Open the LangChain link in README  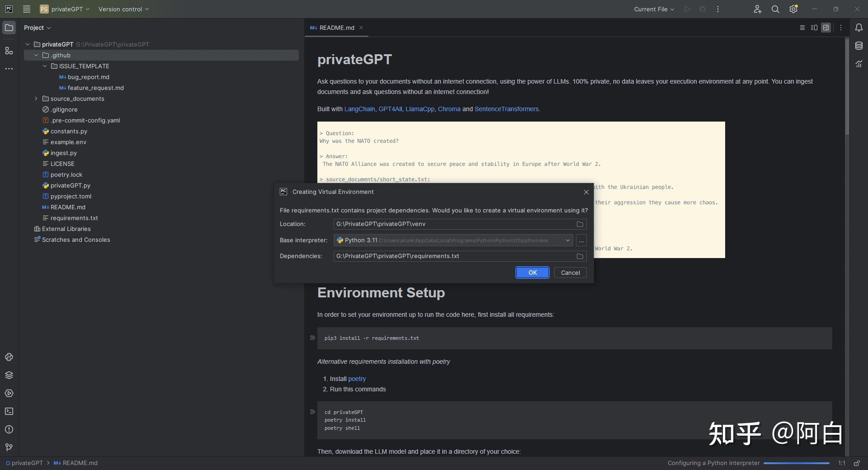(359, 109)
